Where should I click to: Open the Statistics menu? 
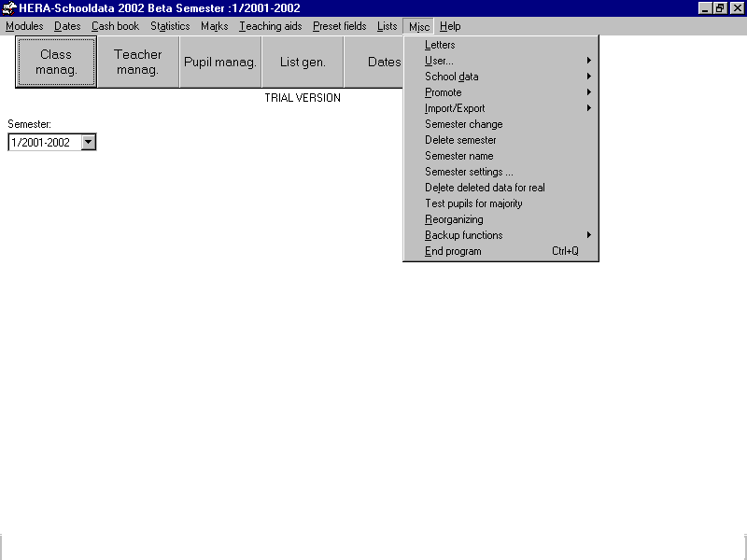coord(170,26)
